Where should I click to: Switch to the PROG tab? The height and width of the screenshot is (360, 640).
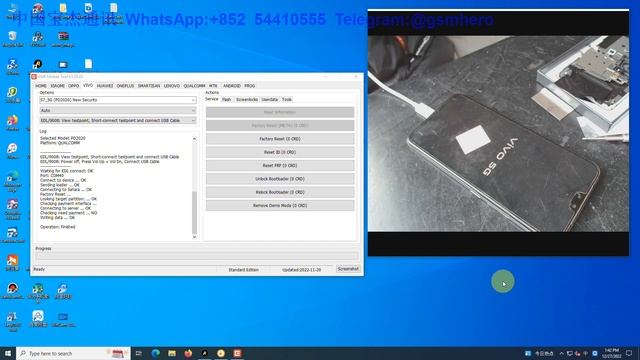[x=250, y=86]
